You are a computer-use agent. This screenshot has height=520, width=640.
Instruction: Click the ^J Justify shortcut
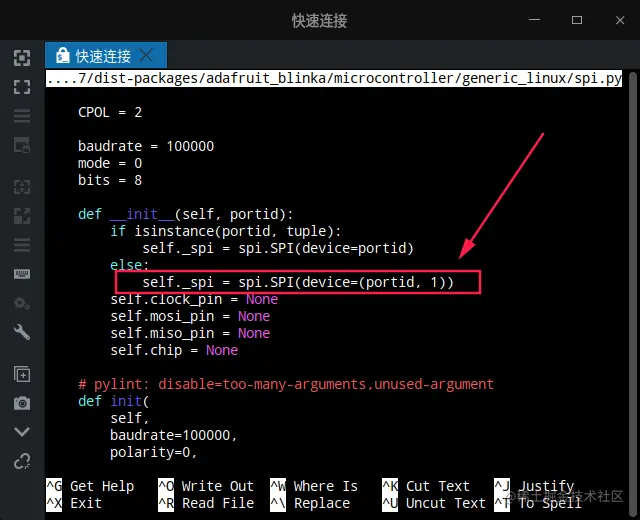tap(534, 486)
